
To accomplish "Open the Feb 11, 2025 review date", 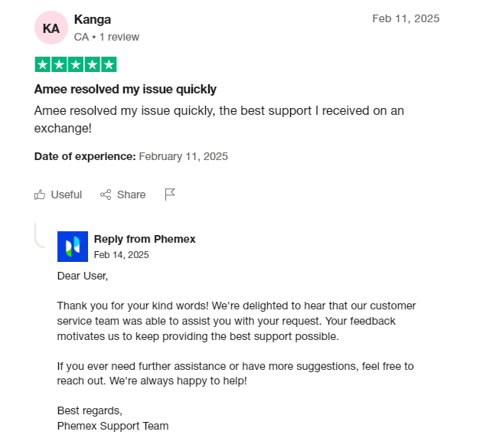I will click(406, 18).
